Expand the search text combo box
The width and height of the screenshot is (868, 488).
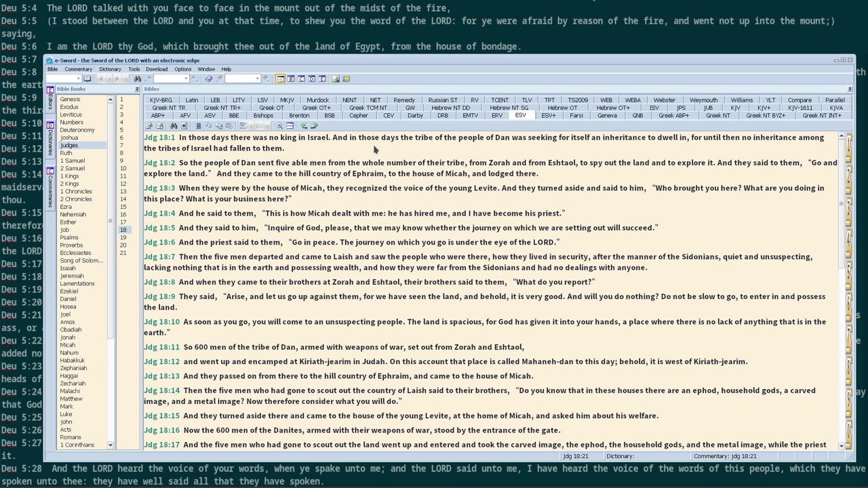186,79
